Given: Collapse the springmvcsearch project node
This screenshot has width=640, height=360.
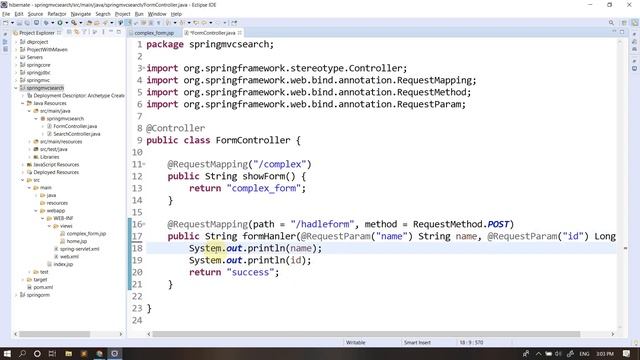Looking at the screenshot, I should click(16, 88).
